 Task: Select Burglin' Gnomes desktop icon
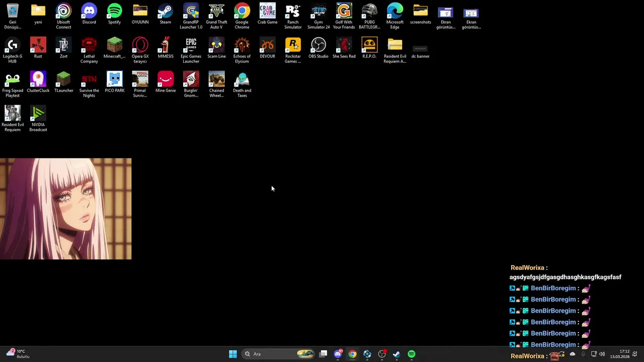[191, 84]
